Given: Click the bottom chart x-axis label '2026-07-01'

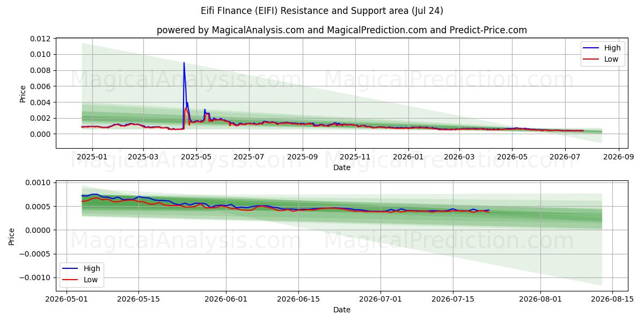Looking at the screenshot, I should tap(380, 299).
